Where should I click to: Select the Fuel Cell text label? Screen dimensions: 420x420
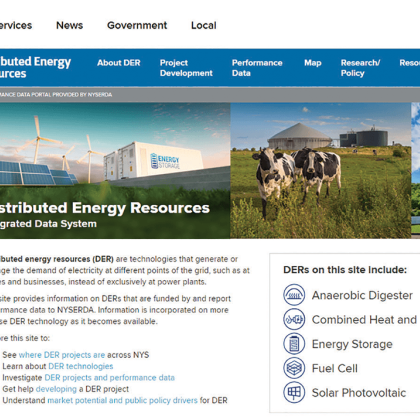[x=335, y=368]
